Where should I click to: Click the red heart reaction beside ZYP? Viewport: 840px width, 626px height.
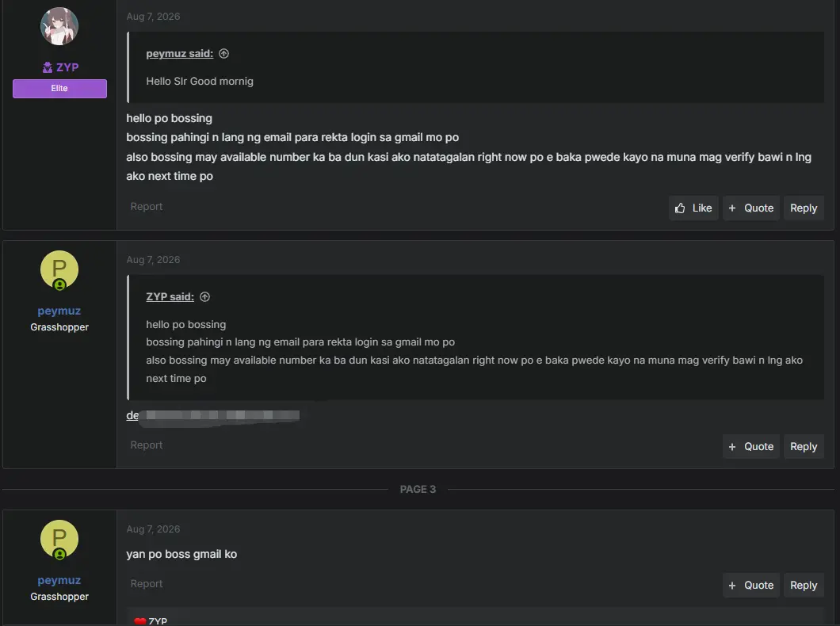coord(139,621)
